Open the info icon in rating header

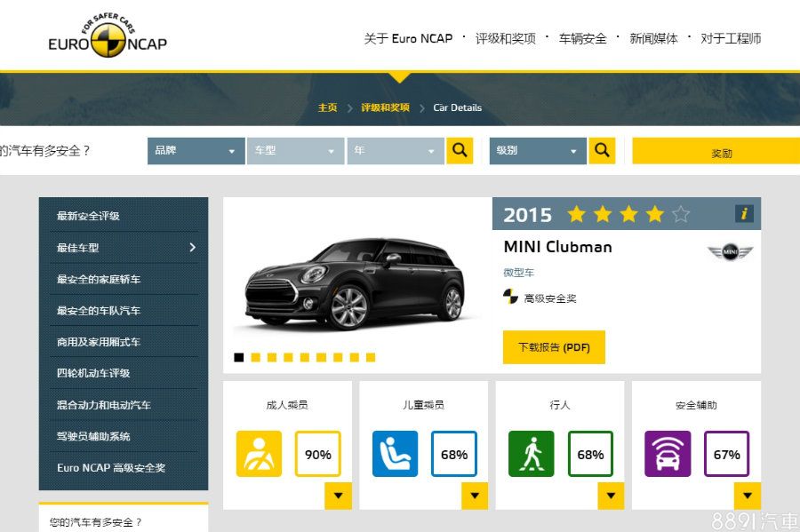point(744,213)
